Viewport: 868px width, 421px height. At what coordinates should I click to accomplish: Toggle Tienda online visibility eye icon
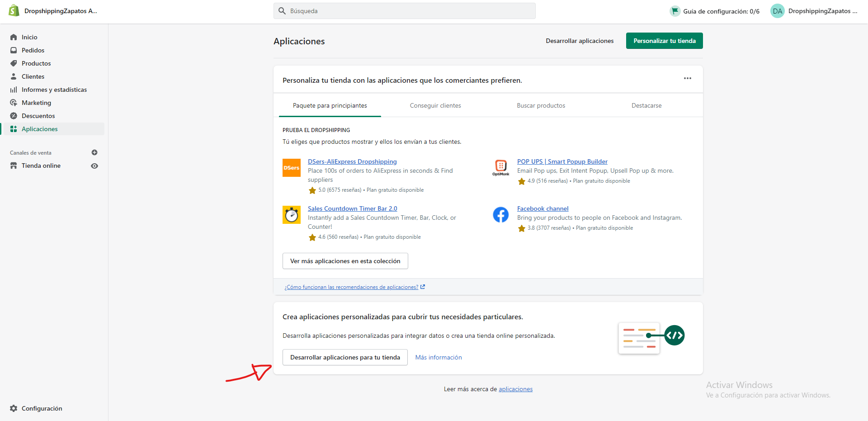click(x=94, y=166)
